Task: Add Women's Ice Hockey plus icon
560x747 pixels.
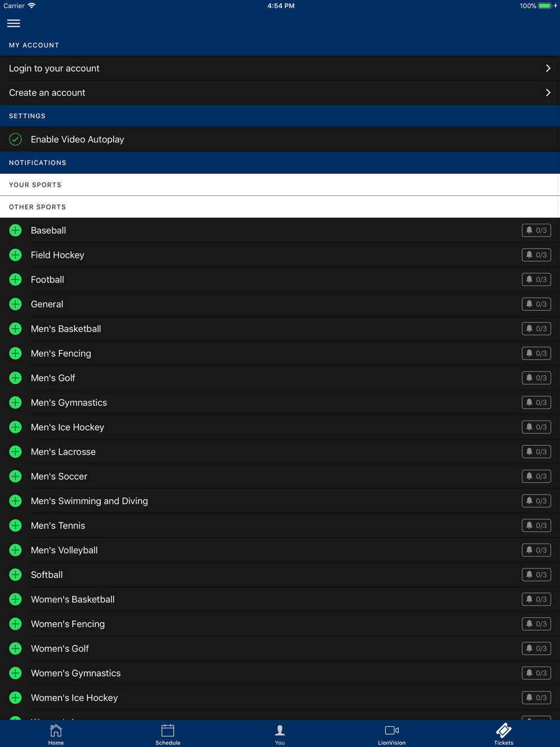Action: pos(16,698)
